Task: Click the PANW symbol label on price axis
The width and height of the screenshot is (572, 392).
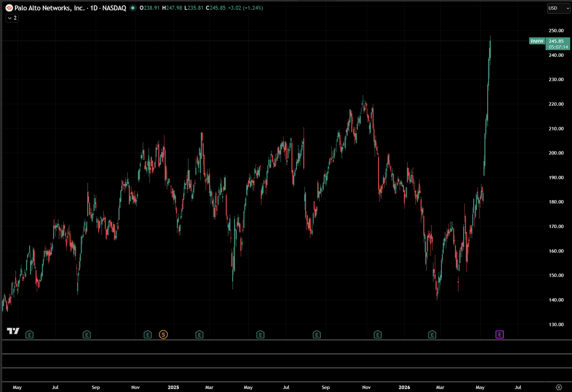Action: 537,41
